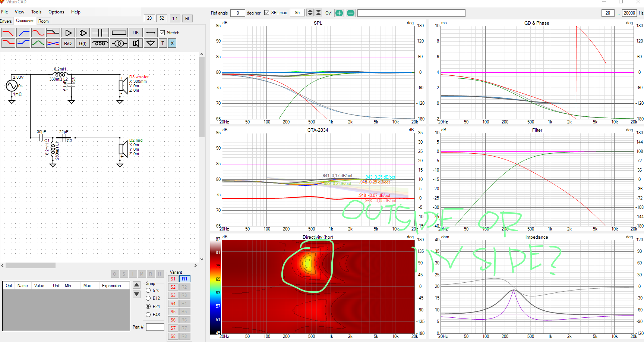
Task: Open the Options menu
Action: pos(56,12)
